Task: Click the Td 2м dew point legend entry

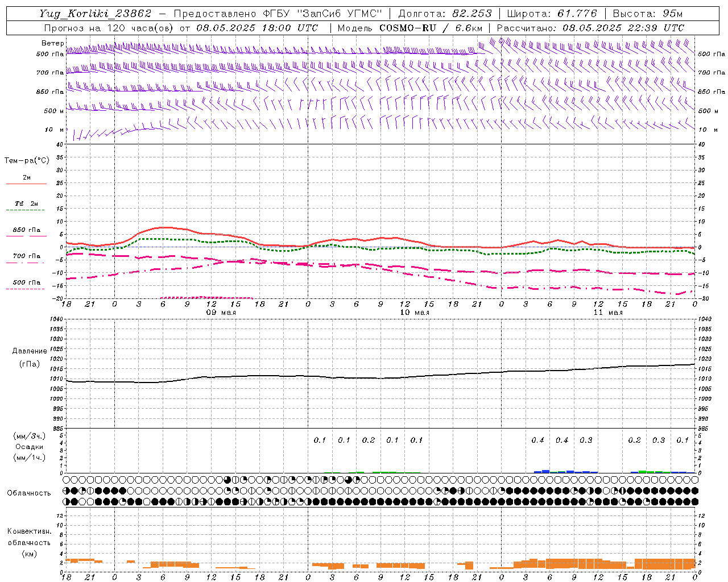Action: (27, 203)
